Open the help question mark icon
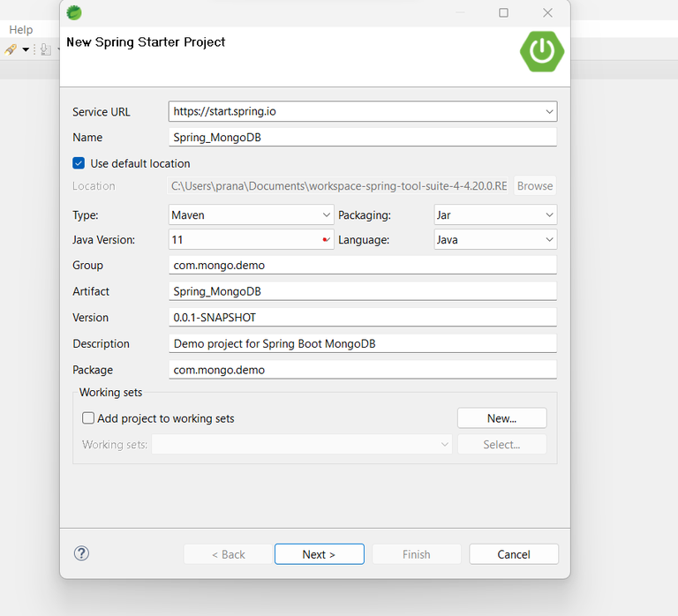This screenshot has width=678, height=616. coord(81,553)
